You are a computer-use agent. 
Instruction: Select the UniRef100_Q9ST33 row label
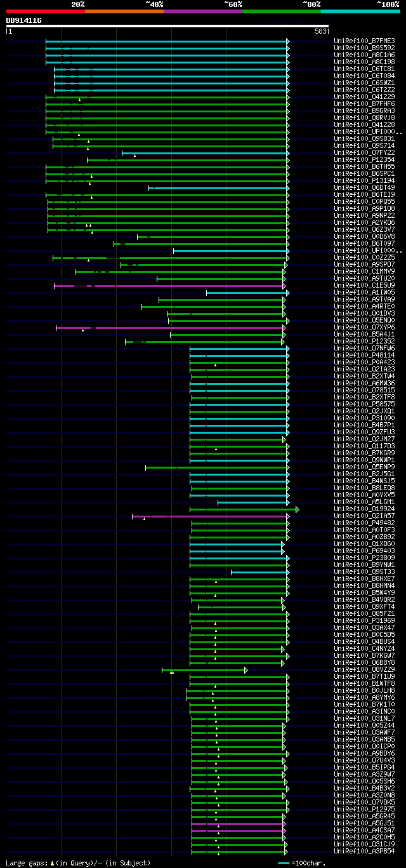(x=364, y=572)
